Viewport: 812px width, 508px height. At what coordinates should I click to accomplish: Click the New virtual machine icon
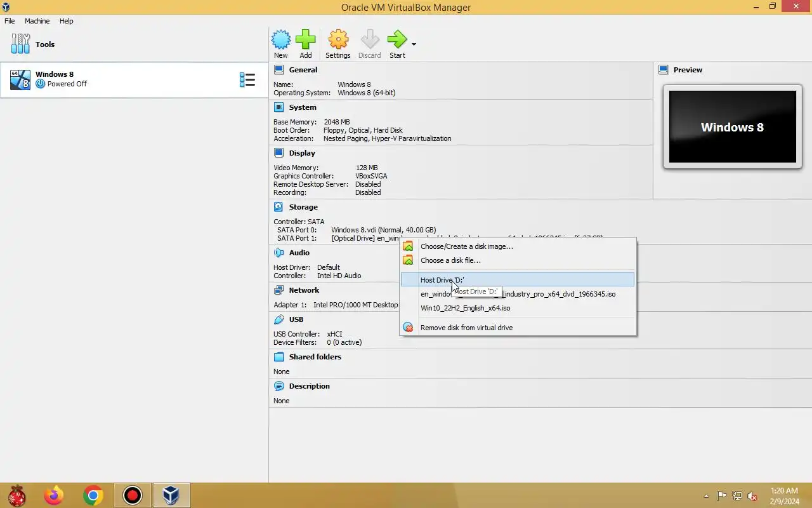click(x=281, y=39)
